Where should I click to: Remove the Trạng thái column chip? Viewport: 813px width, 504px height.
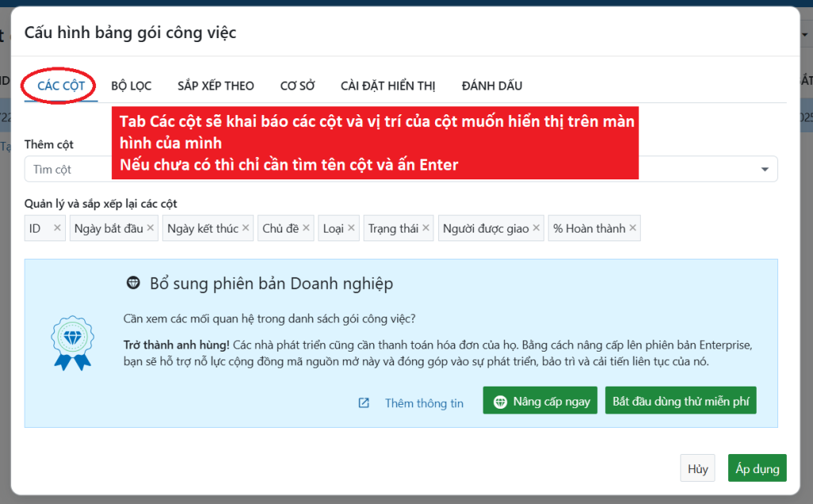[x=426, y=229]
